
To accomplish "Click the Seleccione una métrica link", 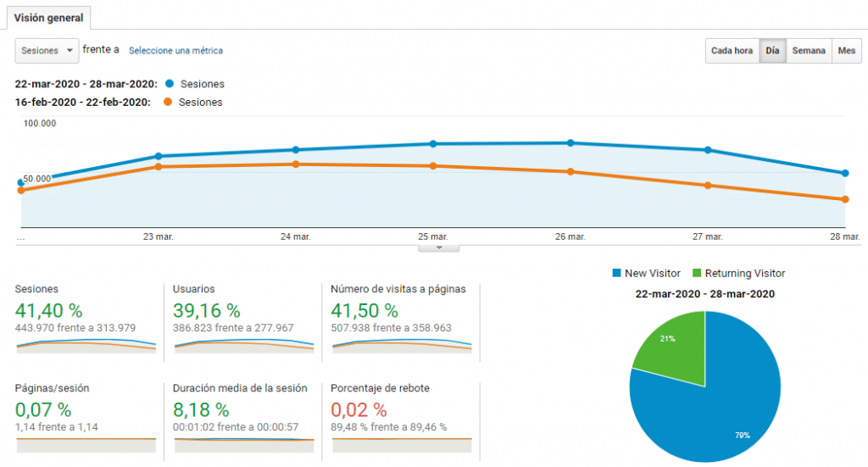I will point(175,50).
